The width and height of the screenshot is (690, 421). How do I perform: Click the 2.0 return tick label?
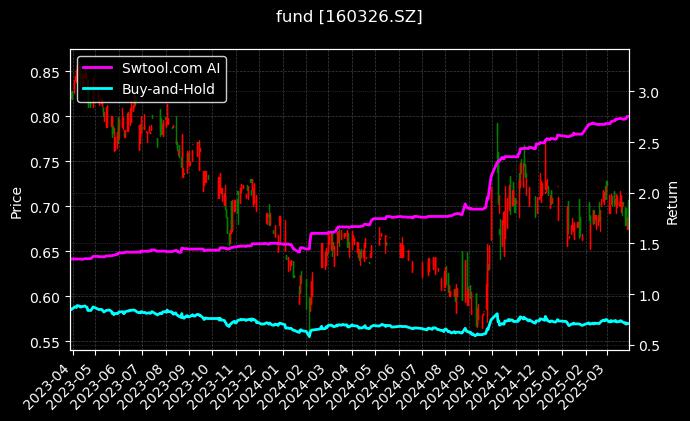point(647,194)
